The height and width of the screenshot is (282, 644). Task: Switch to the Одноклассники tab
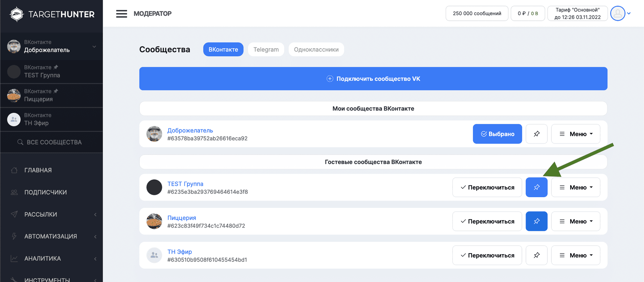[x=316, y=50]
